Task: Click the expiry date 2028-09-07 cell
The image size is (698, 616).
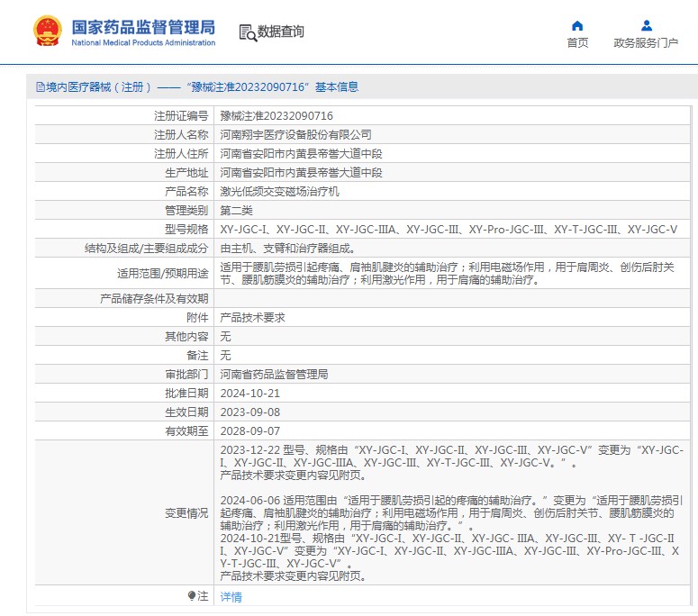Action: pos(250,431)
